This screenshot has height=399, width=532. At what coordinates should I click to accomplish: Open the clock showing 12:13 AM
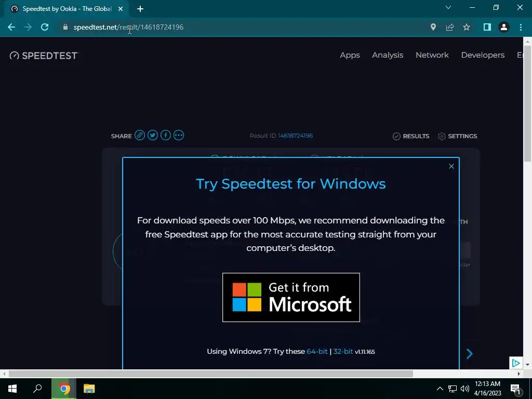(487, 389)
